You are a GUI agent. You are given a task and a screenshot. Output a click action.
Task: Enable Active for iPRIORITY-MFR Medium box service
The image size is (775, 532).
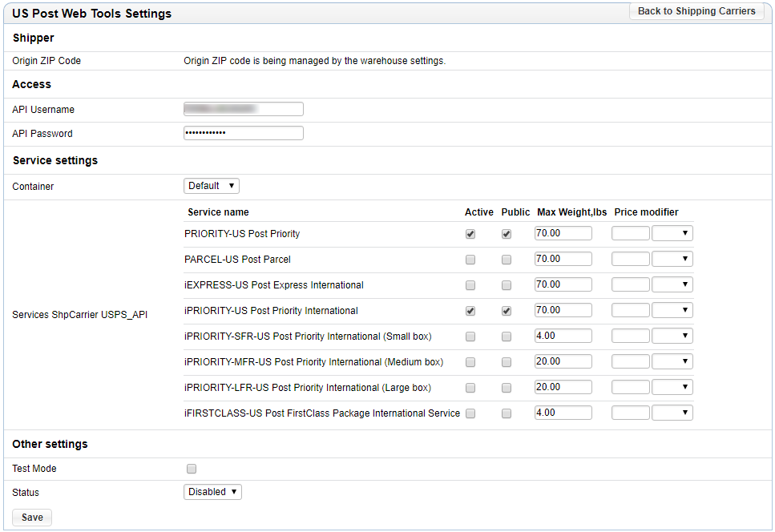[x=470, y=363]
